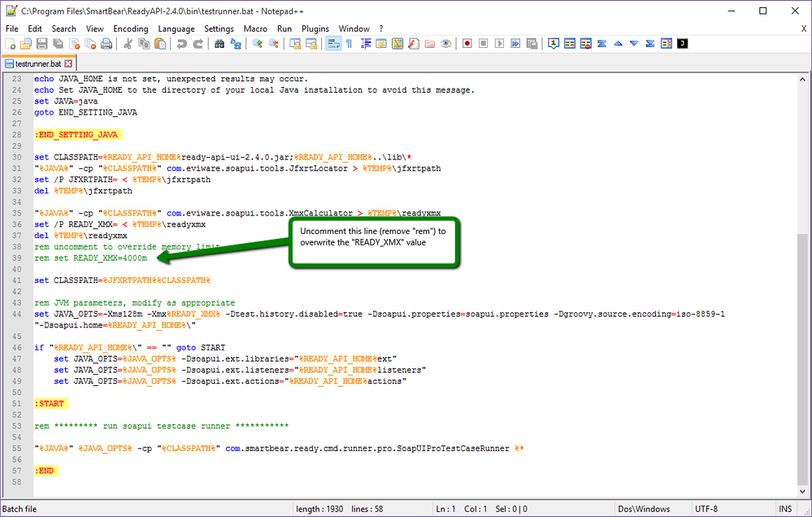The width and height of the screenshot is (812, 517).
Task: Expand the Macro menu
Action: 255,28
